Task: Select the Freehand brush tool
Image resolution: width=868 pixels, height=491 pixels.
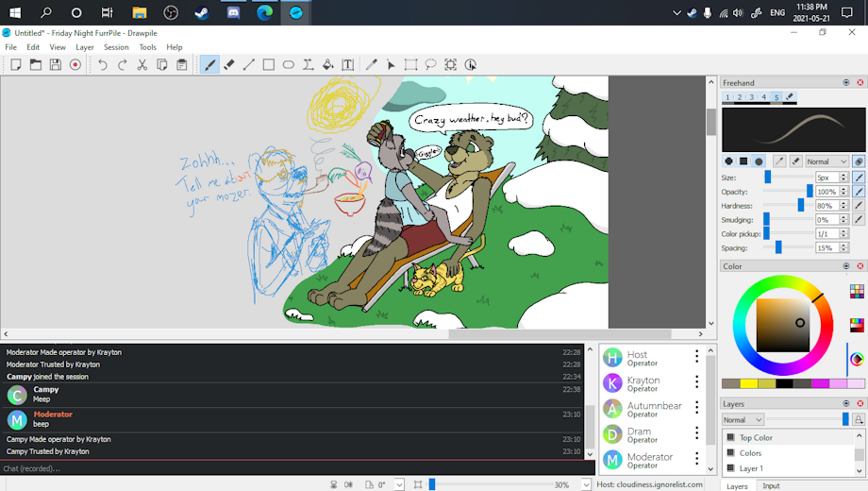Action: coord(209,64)
